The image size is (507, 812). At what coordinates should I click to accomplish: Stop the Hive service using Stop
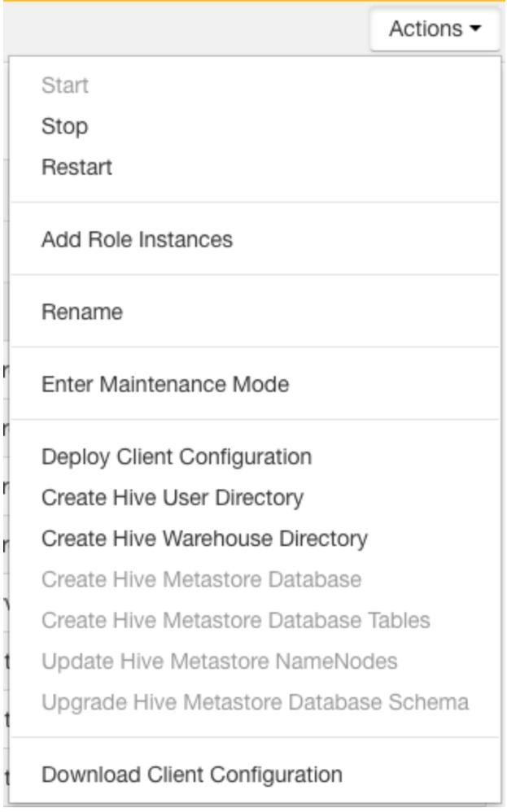[x=65, y=126]
